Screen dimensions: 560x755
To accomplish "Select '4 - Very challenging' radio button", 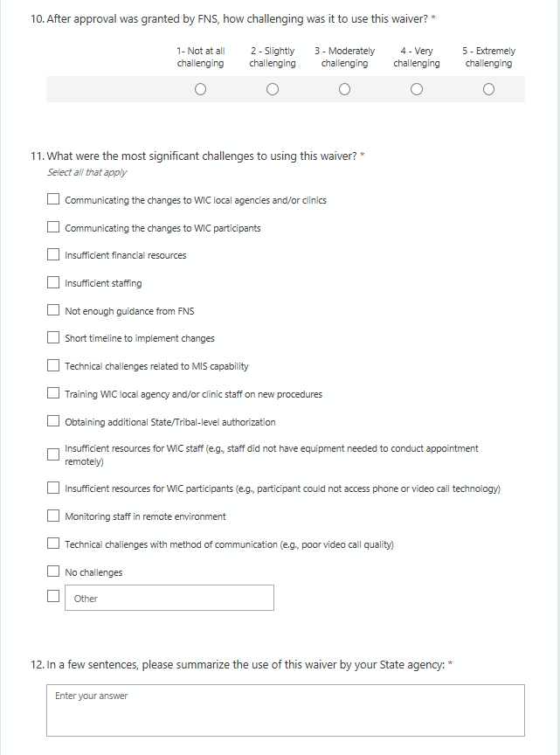I will click(x=417, y=89).
